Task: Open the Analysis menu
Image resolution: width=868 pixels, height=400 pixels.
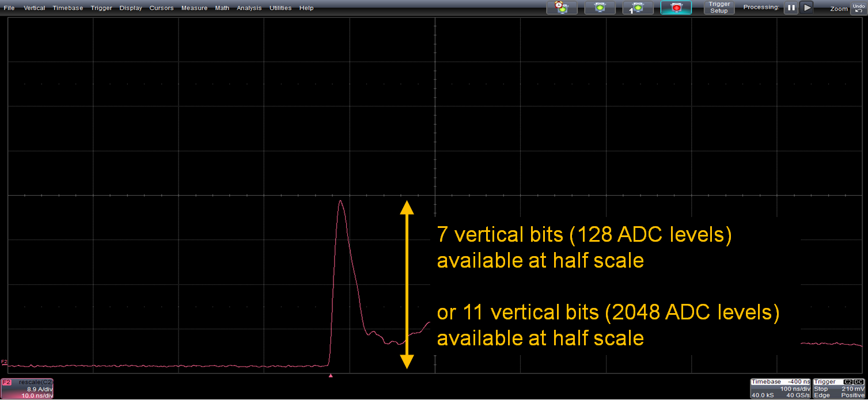Action: pos(249,7)
